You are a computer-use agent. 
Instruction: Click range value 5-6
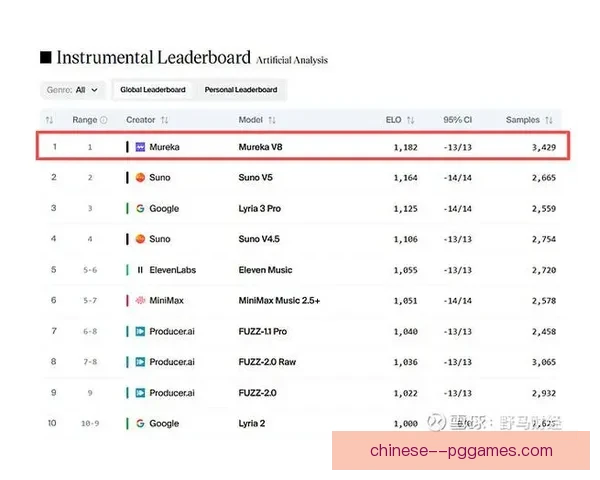click(x=90, y=271)
